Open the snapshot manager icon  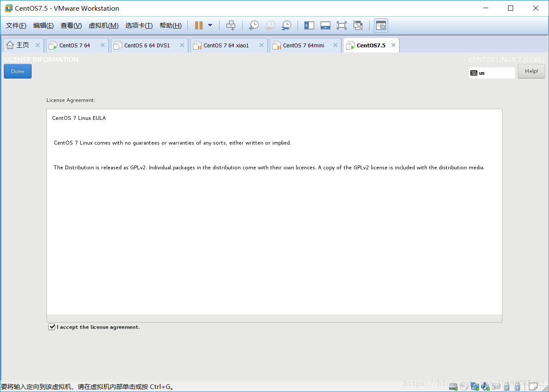pyautogui.click(x=286, y=26)
